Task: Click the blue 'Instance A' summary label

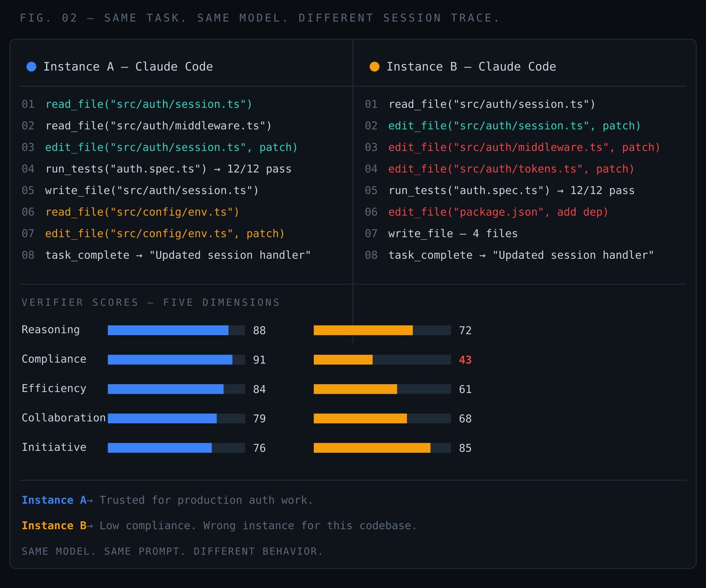Action: tap(54, 500)
